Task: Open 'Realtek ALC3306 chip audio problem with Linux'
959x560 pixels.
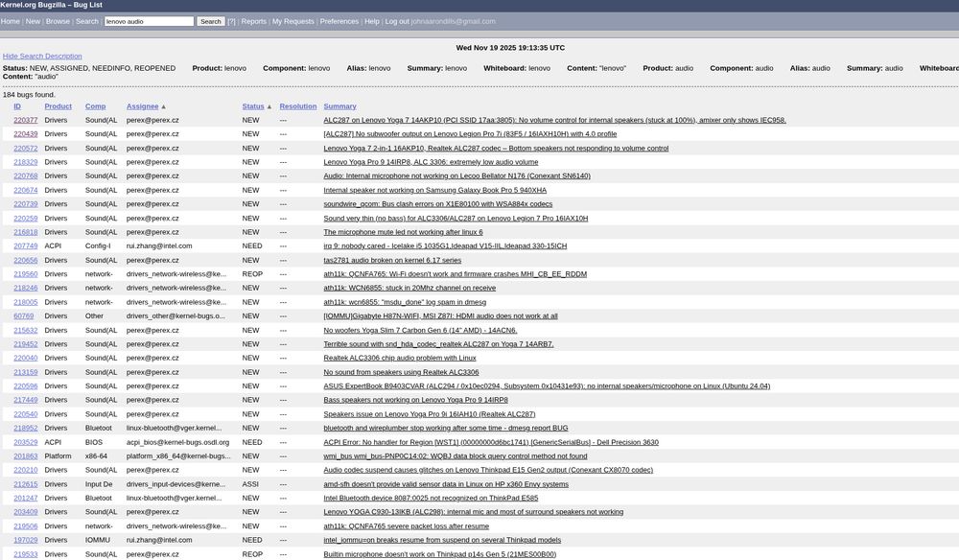Action: (399, 359)
